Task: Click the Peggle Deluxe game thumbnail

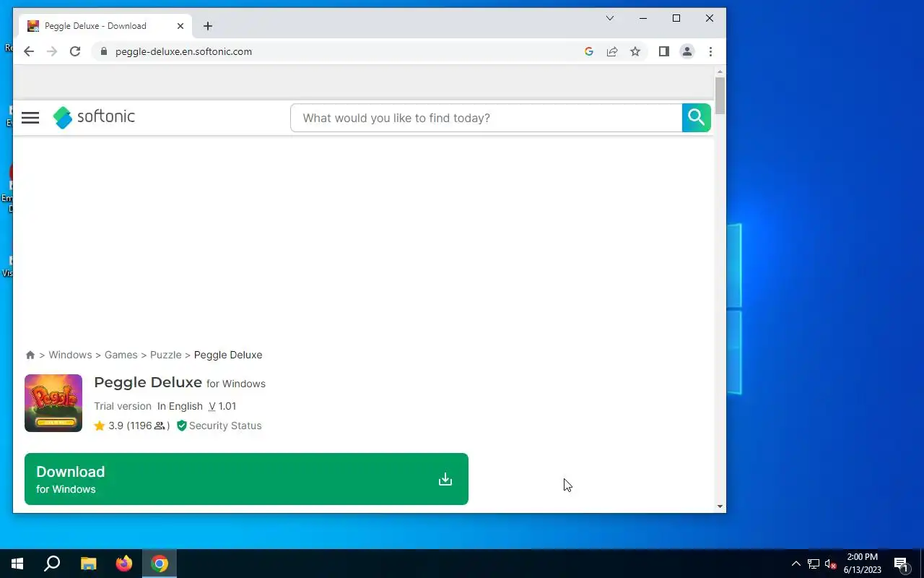Action: click(x=53, y=403)
